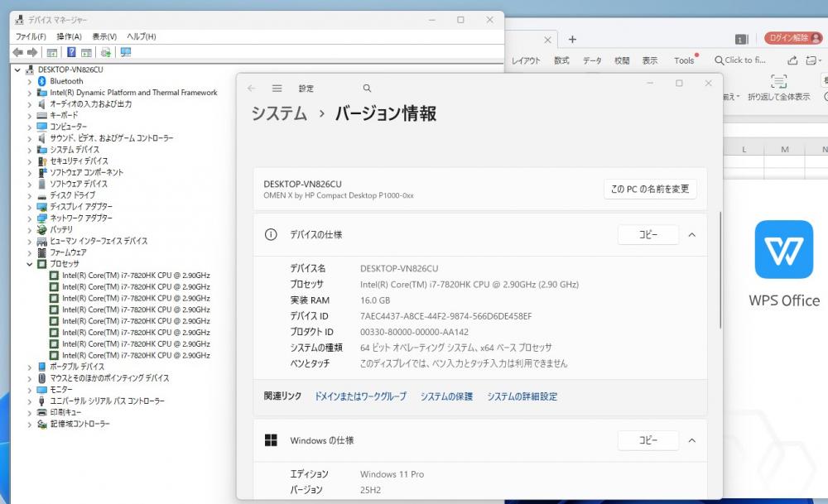The height and width of the screenshot is (504, 828).
Task: Click the ログイン解除 button in WPS
Action: coord(794,38)
